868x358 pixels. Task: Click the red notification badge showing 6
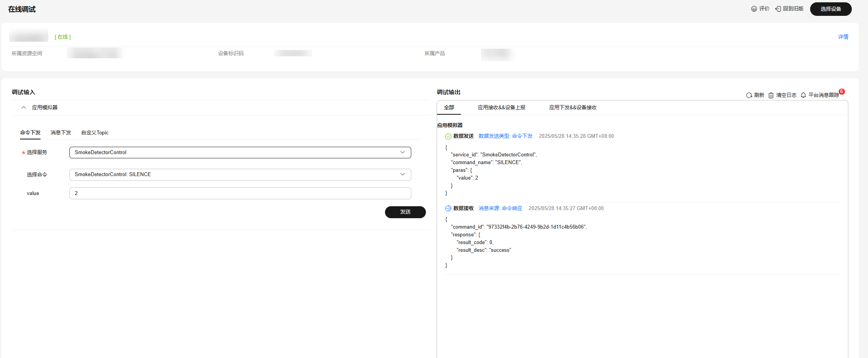point(842,92)
